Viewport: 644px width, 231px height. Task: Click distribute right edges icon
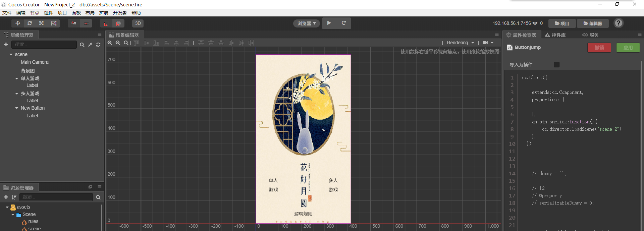click(x=251, y=43)
